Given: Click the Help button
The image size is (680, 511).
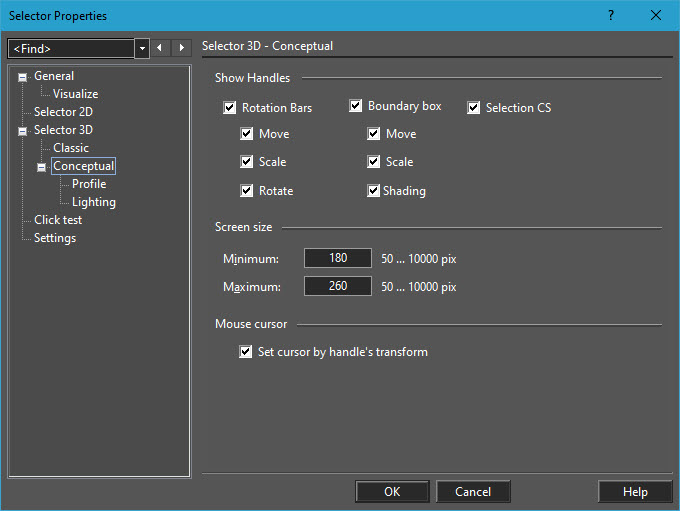Looking at the screenshot, I should (635, 491).
